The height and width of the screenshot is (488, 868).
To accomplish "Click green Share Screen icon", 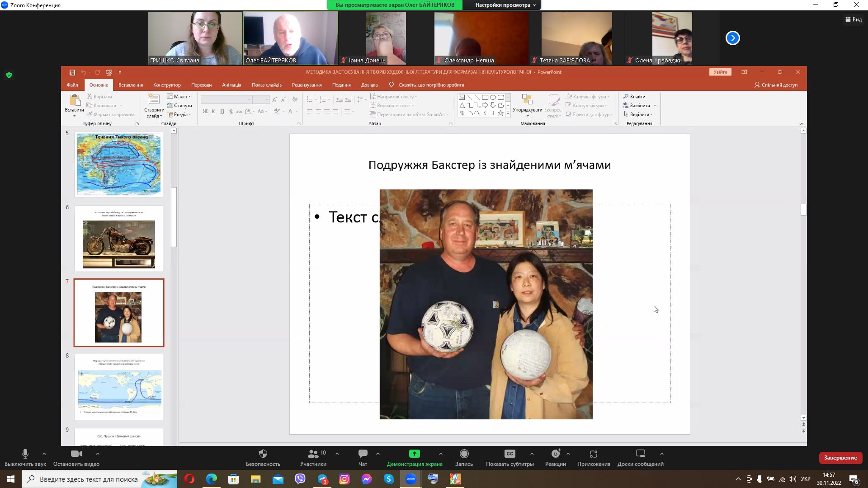I will 414,454.
